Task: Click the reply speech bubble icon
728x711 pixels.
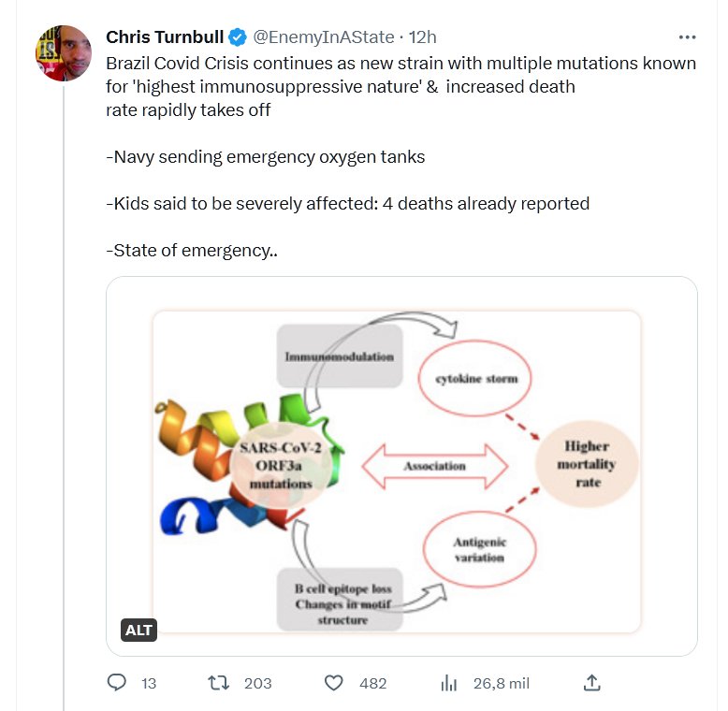Action: pyautogui.click(x=116, y=683)
